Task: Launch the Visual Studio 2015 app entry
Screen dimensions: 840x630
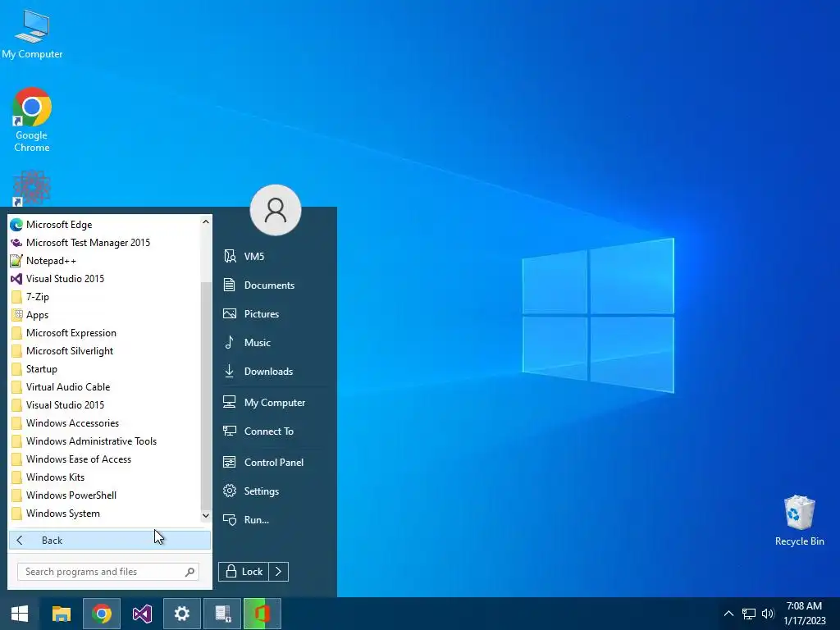Action: [104, 279]
